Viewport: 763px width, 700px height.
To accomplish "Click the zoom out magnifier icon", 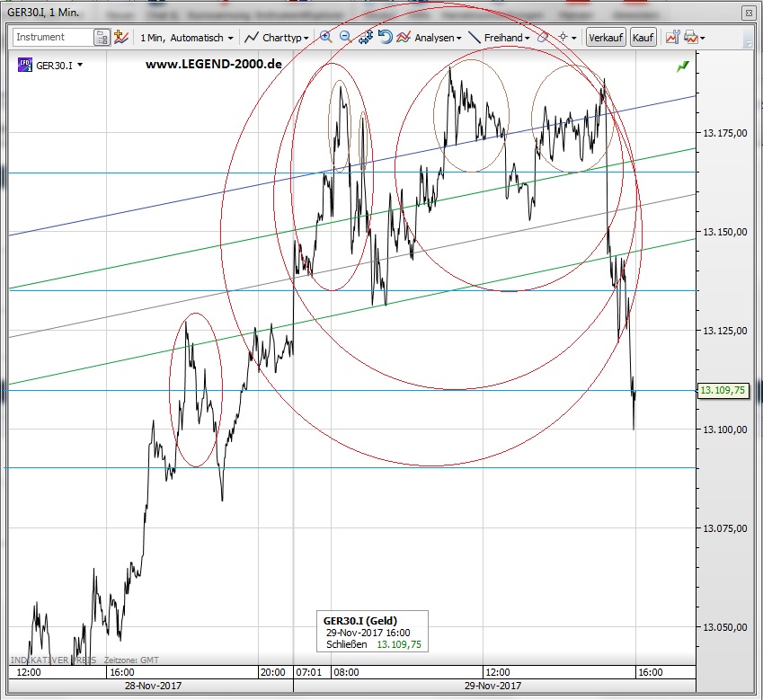I will tap(345, 37).
